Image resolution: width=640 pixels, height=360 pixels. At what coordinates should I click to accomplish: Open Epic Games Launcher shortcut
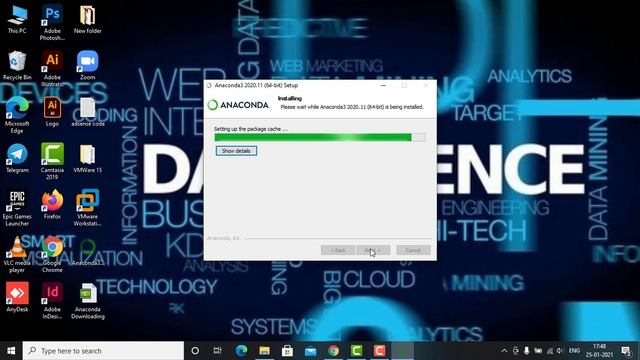pyautogui.click(x=17, y=208)
